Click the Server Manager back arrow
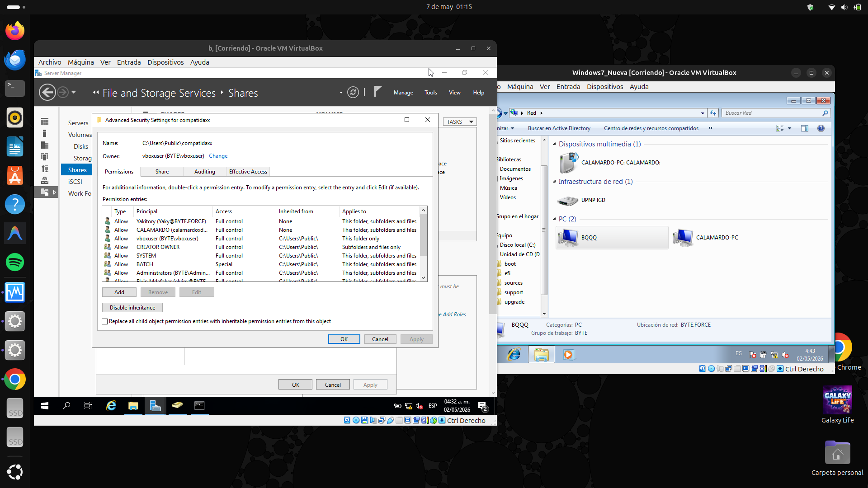This screenshot has height=488, width=868. (x=47, y=93)
